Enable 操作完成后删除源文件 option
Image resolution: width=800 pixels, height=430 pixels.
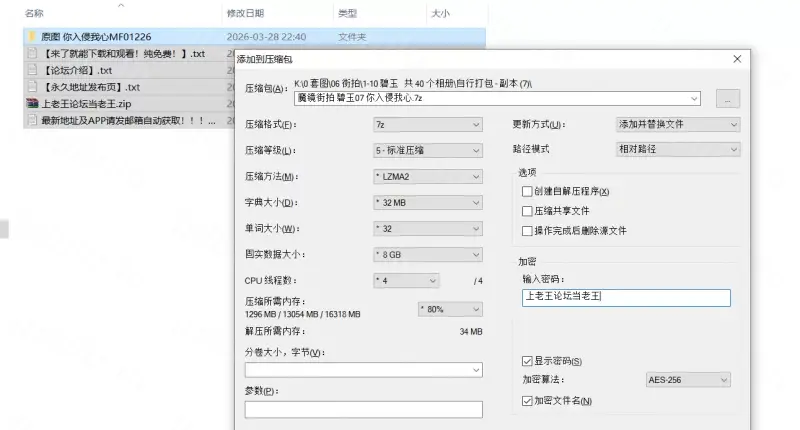(527, 230)
